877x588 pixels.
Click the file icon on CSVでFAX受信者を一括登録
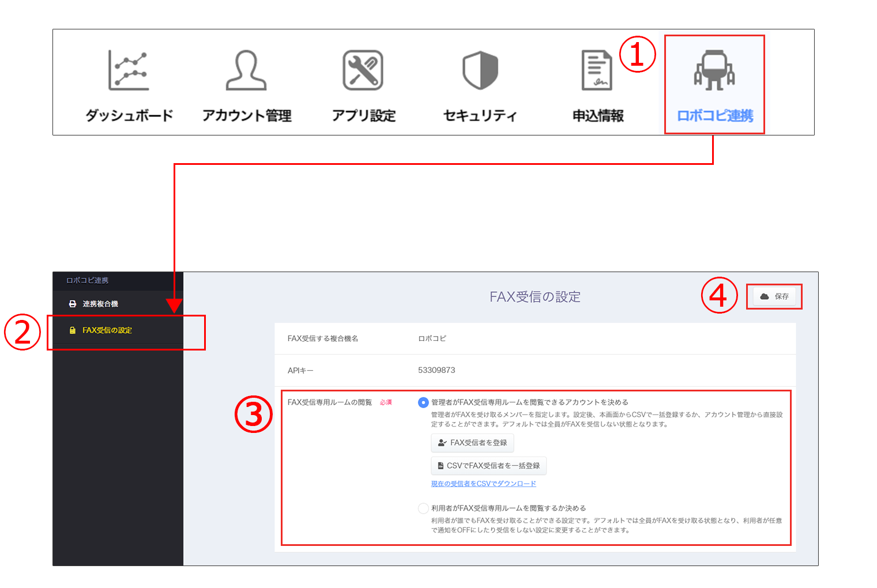tap(441, 465)
